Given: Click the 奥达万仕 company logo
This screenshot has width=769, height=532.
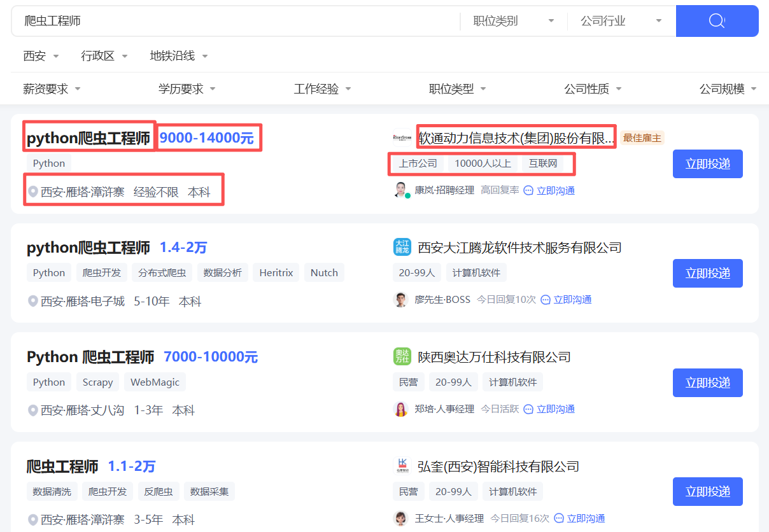Looking at the screenshot, I should pos(401,356).
